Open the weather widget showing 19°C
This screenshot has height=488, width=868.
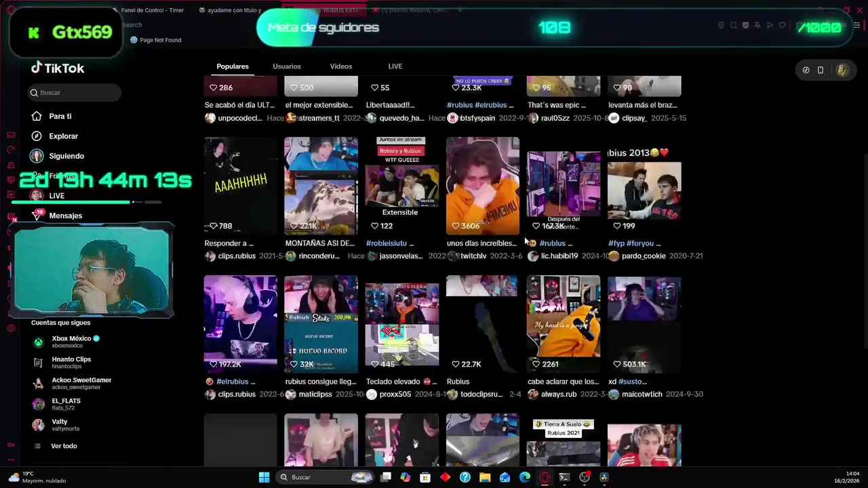click(37, 477)
